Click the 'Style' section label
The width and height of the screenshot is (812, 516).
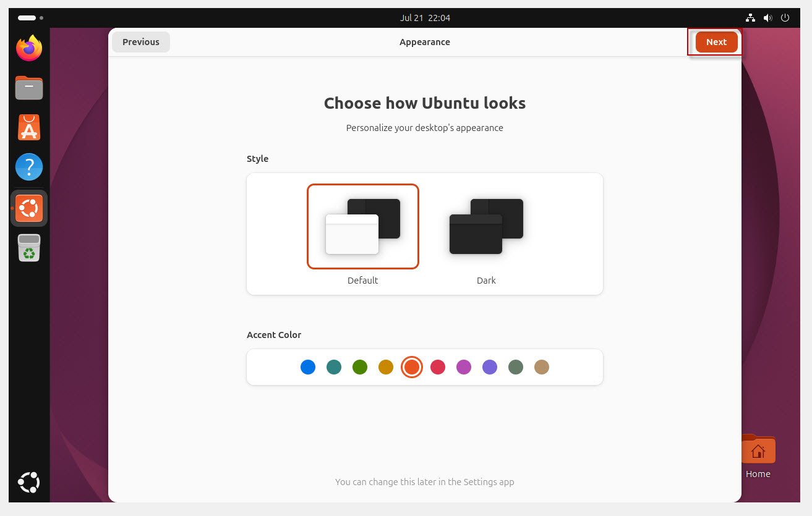click(257, 159)
